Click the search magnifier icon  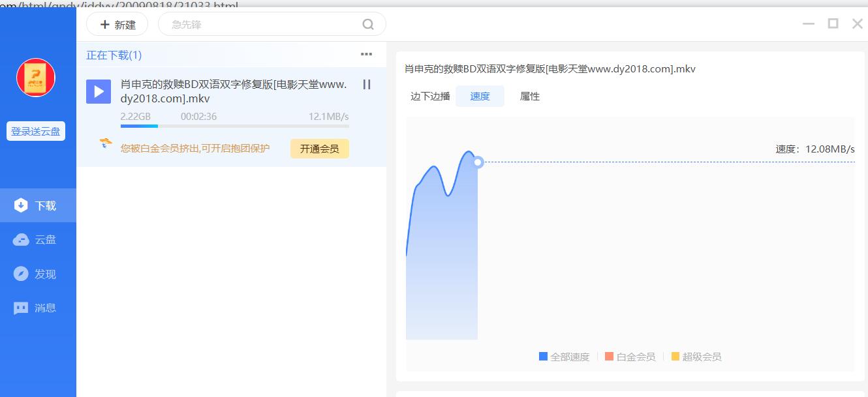(x=367, y=23)
